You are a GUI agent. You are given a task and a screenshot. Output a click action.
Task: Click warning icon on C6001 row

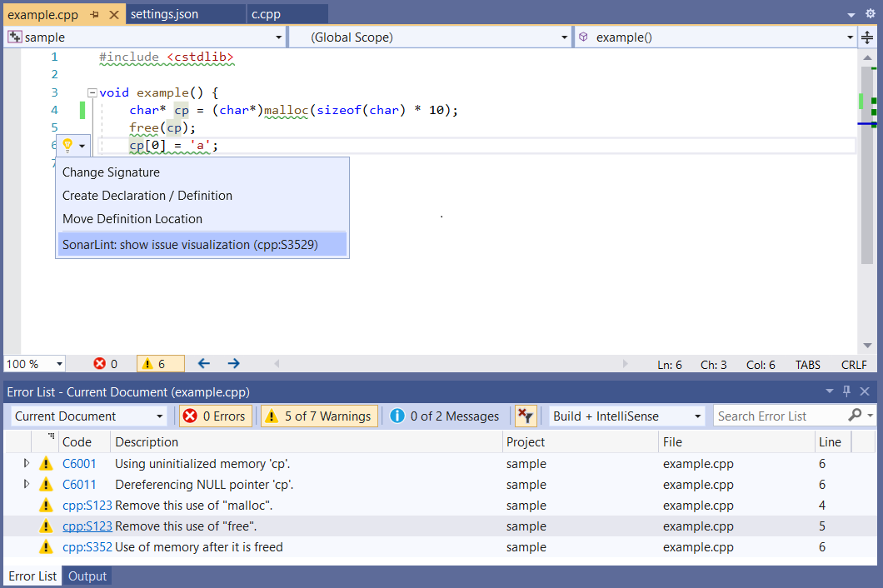point(46,464)
